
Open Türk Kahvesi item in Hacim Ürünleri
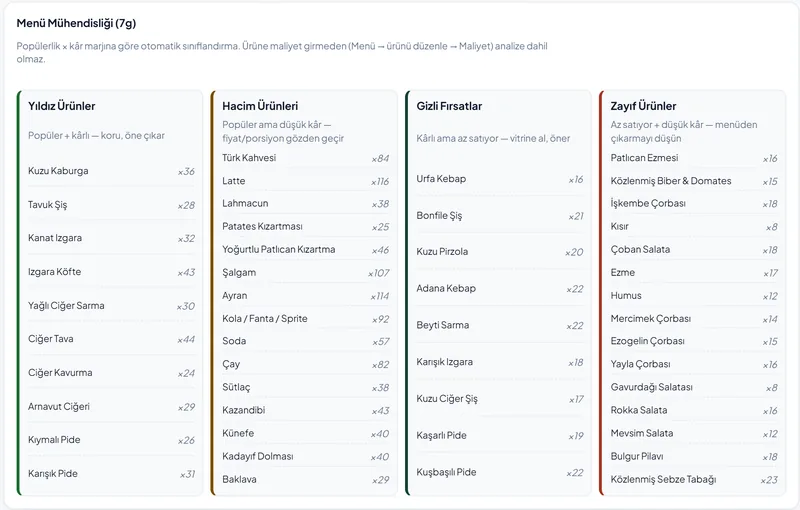(x=306, y=158)
